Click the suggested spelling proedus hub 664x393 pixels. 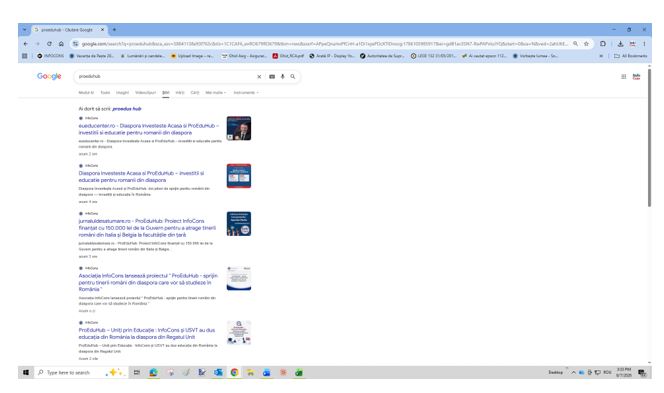pos(127,109)
